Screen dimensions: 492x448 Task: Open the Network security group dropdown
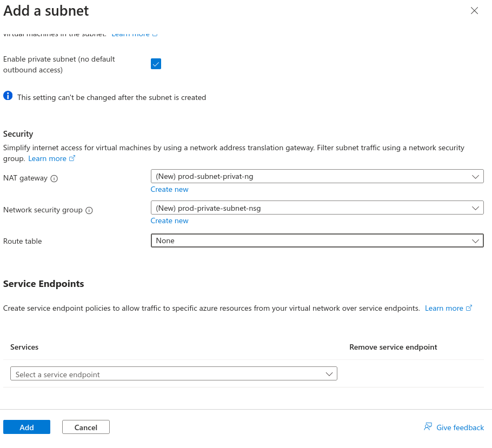click(x=317, y=208)
